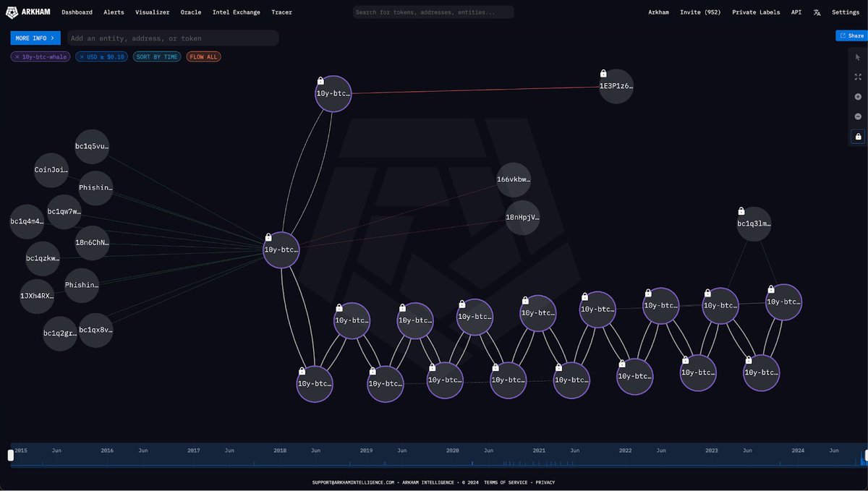Image resolution: width=868 pixels, height=491 pixels.
Task: Click the 2020 marker on timeline
Action: (452, 451)
